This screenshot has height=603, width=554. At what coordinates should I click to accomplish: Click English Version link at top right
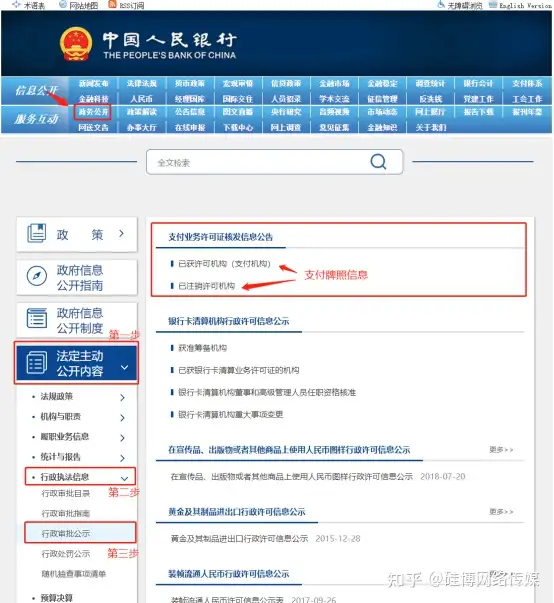coord(525,5)
